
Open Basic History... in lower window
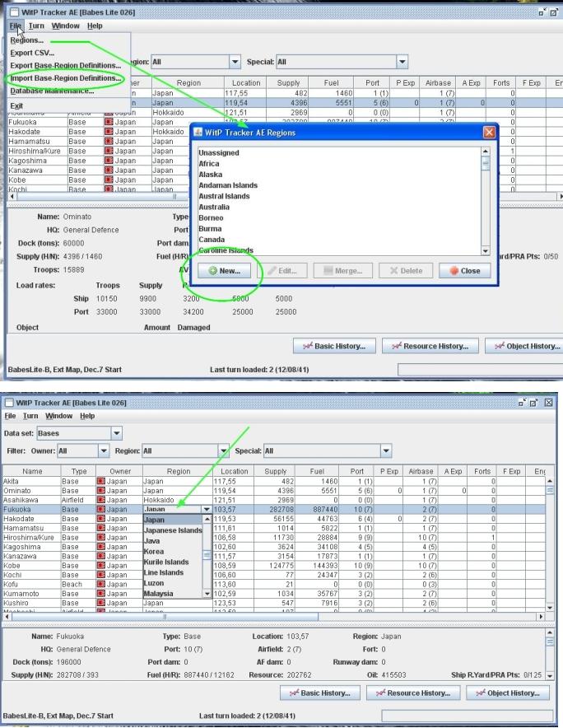pos(320,693)
